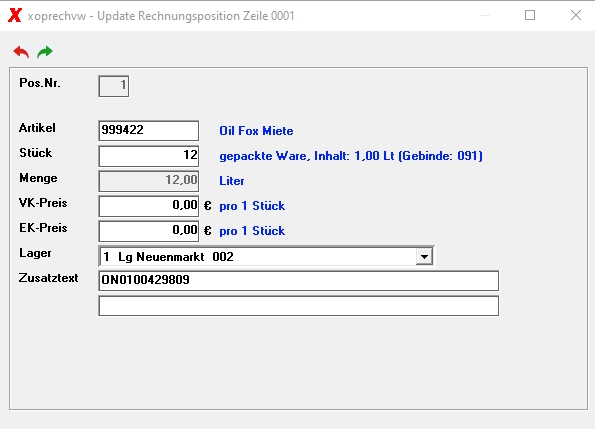The height and width of the screenshot is (429, 595).
Task: Click into the Artikel input field
Action: coord(148,130)
